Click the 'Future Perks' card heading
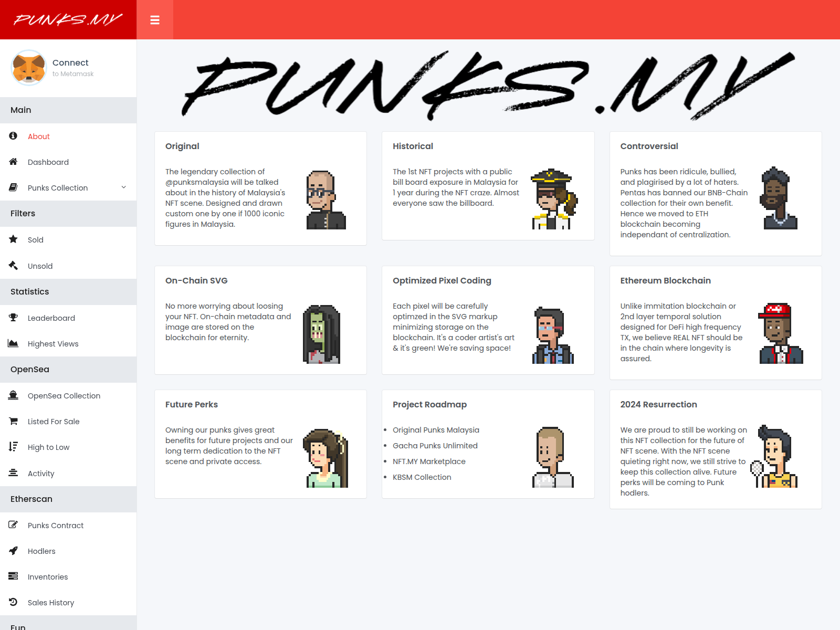The image size is (840, 630). (192, 404)
